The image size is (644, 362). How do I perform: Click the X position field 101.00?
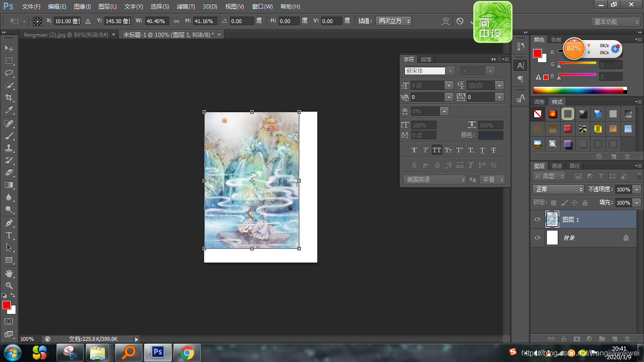(66, 21)
